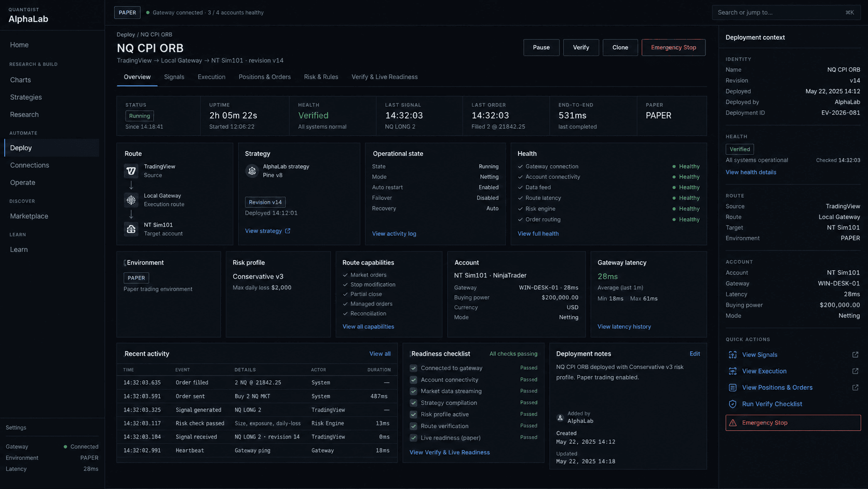868x489 pixels.
Task: Open the Execution tab
Action: (211, 77)
